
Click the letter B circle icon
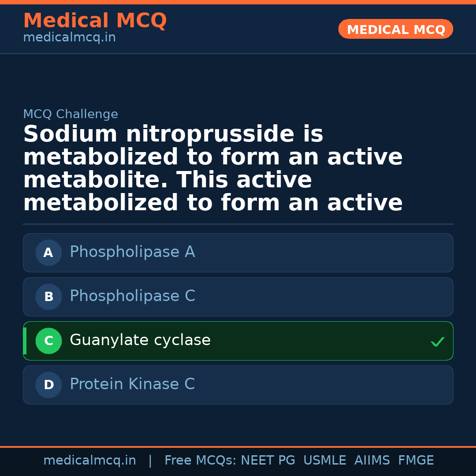click(x=48, y=297)
